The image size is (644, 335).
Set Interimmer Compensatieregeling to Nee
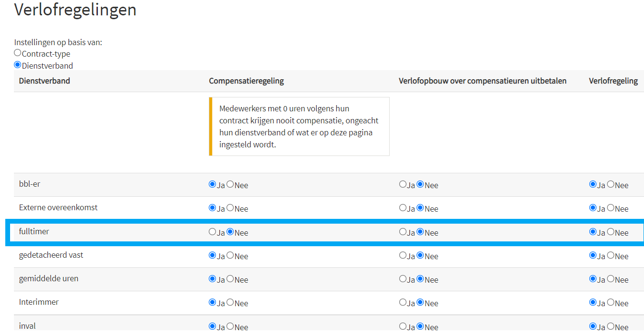(230, 302)
